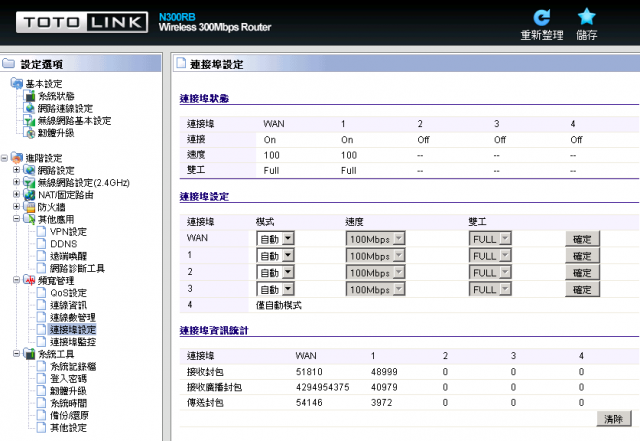Open WAN duplex FULL dropdown

click(x=490, y=238)
